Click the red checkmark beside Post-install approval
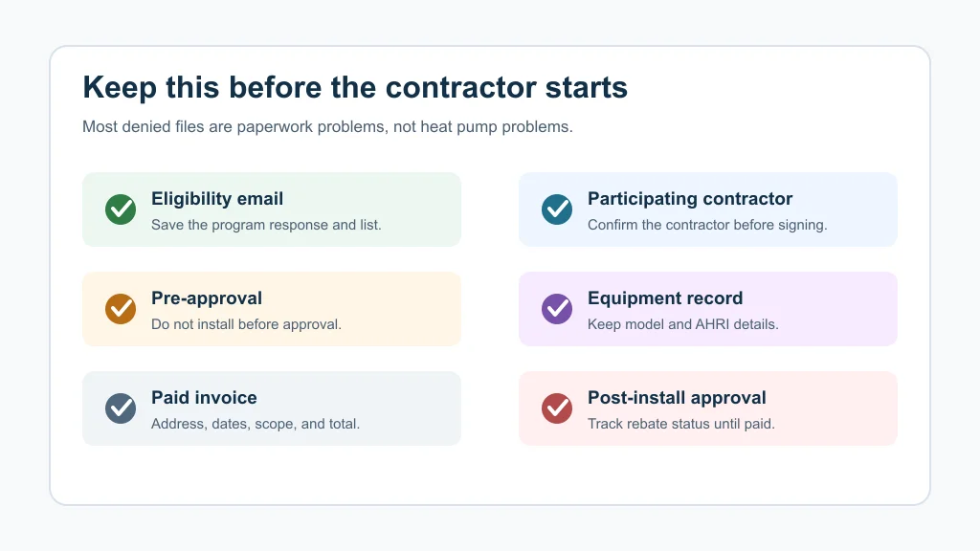The width and height of the screenshot is (980, 551). tap(557, 408)
